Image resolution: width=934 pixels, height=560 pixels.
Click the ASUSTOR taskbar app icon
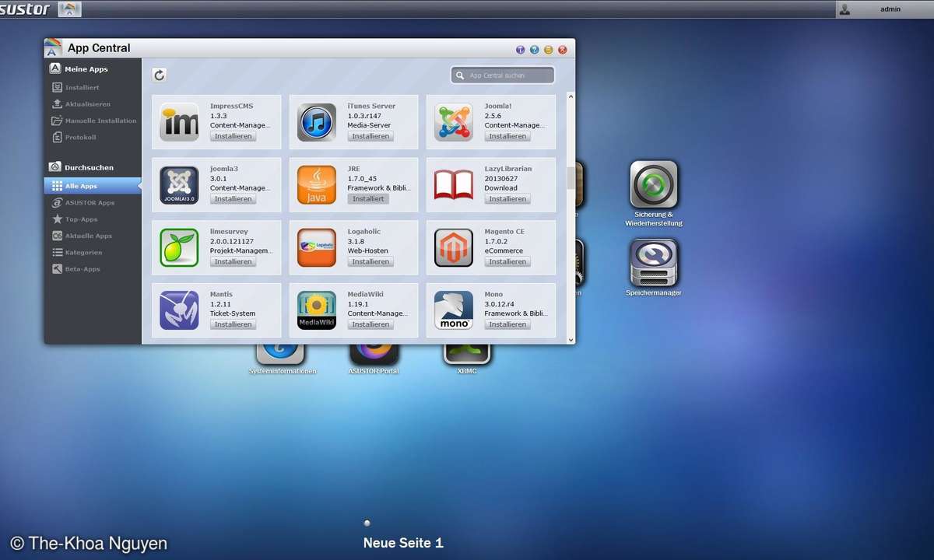(x=69, y=9)
